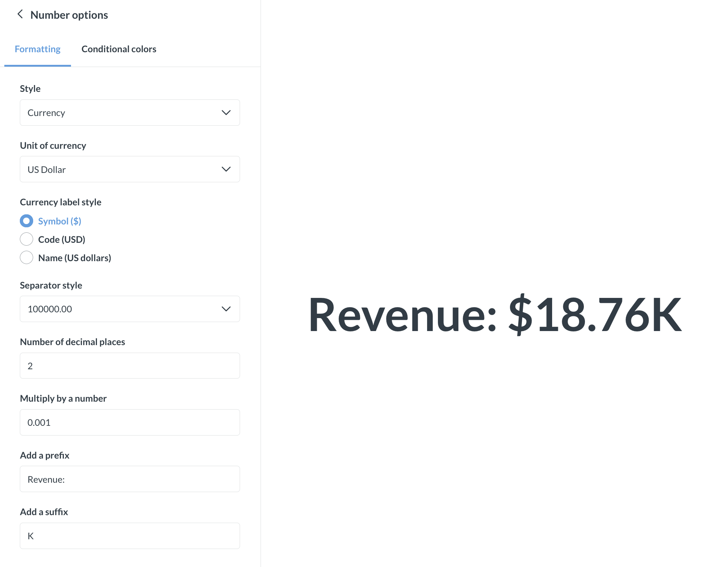Screen dimensions: 728x567
Task: Click the Add a suffix input field
Action: [130, 536]
